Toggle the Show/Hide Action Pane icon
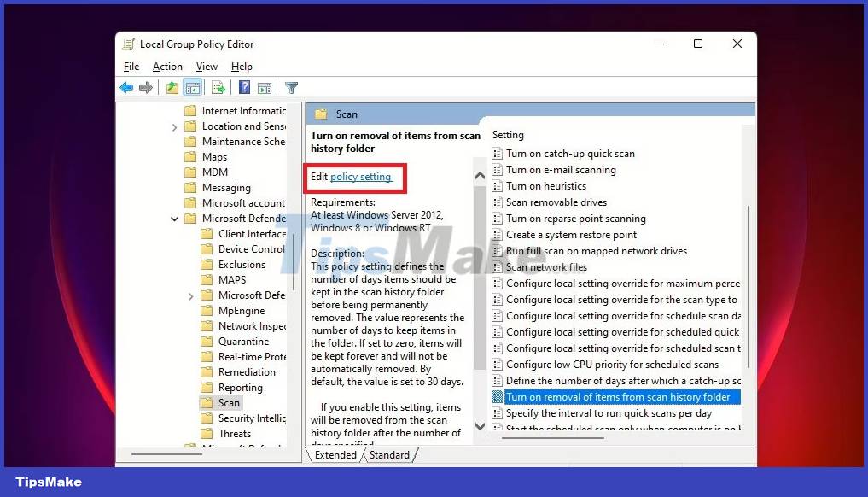Viewport: 868px width, 497px height. point(266,87)
